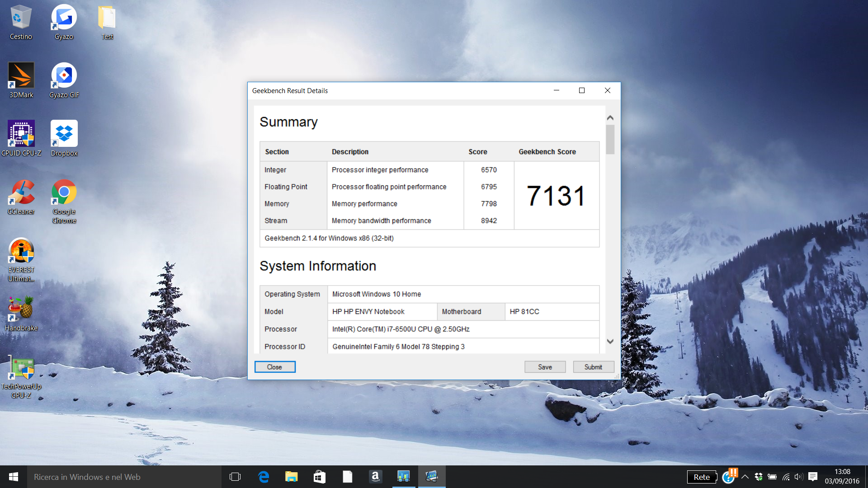Click the 'HP 81CC' motherboard value
This screenshot has width=868, height=488.
coord(524,312)
